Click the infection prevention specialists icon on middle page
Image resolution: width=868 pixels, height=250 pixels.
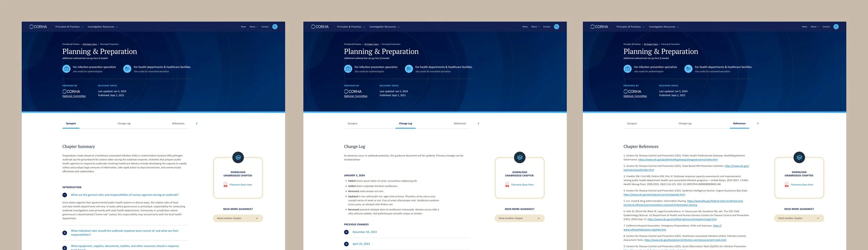click(x=348, y=69)
